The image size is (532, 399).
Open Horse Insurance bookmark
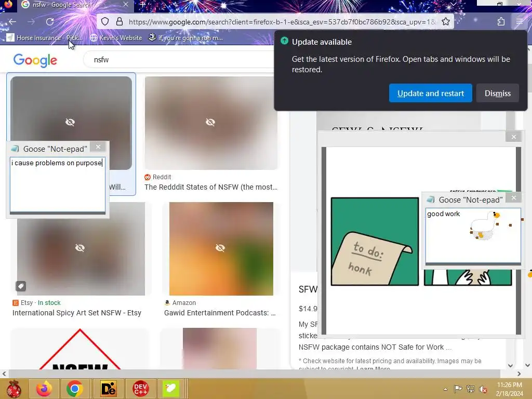pos(45,37)
